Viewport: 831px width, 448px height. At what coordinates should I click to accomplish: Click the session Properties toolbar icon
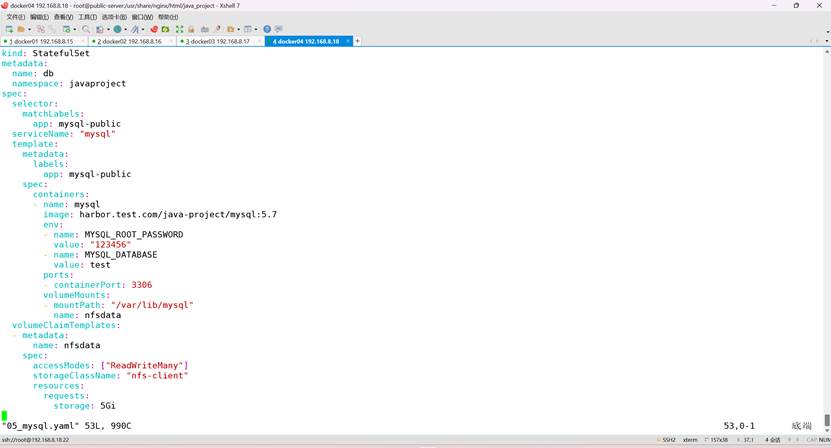(x=66, y=29)
